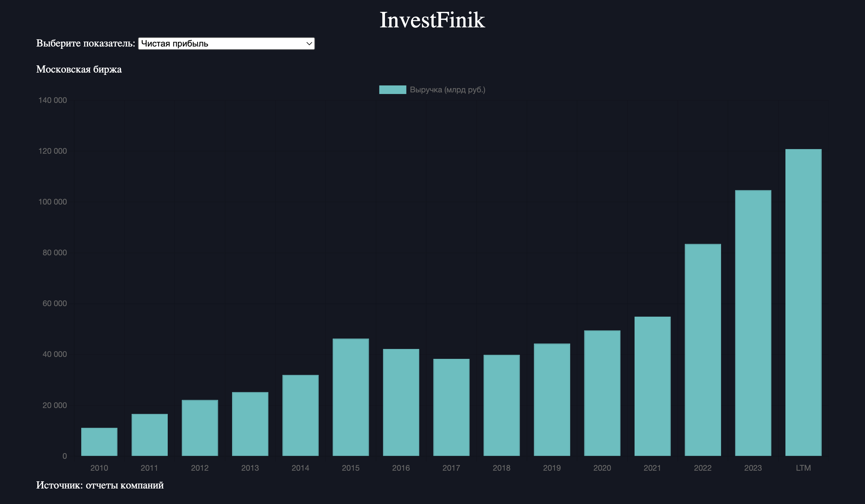Click the '100 000' y-axis value
Viewport: 865px width, 504px height.
pyautogui.click(x=52, y=202)
